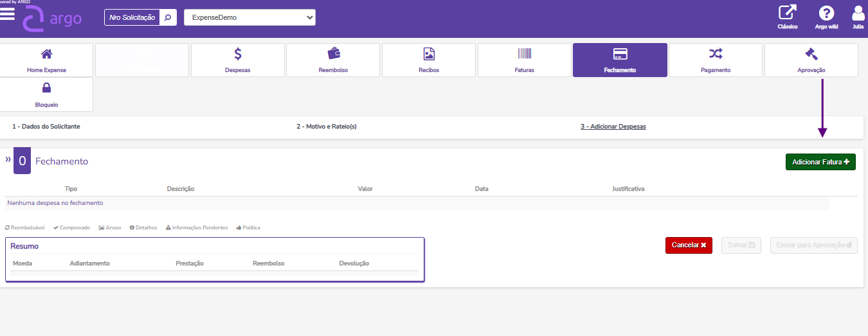868x336 pixels.
Task: Open the Pagamento shuffle tile
Action: click(x=715, y=60)
